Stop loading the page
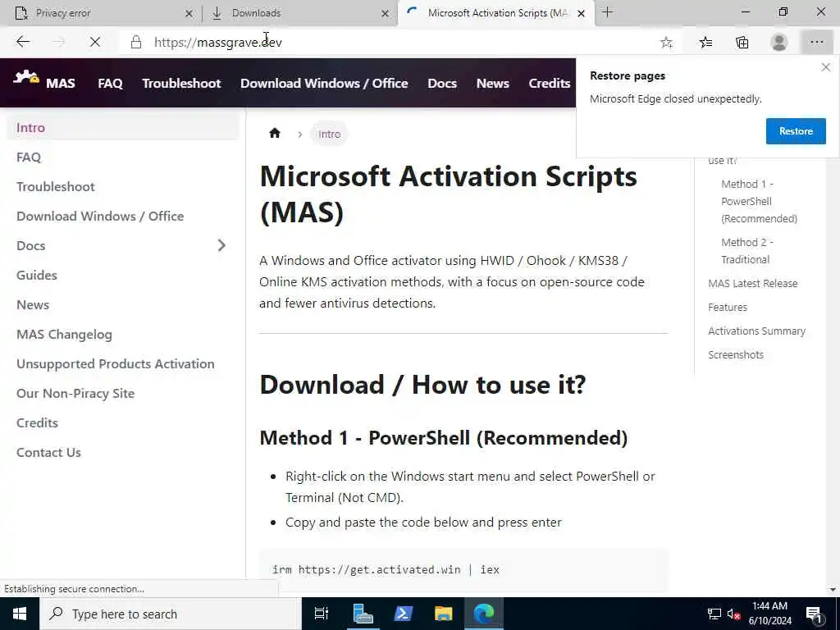 [95, 42]
